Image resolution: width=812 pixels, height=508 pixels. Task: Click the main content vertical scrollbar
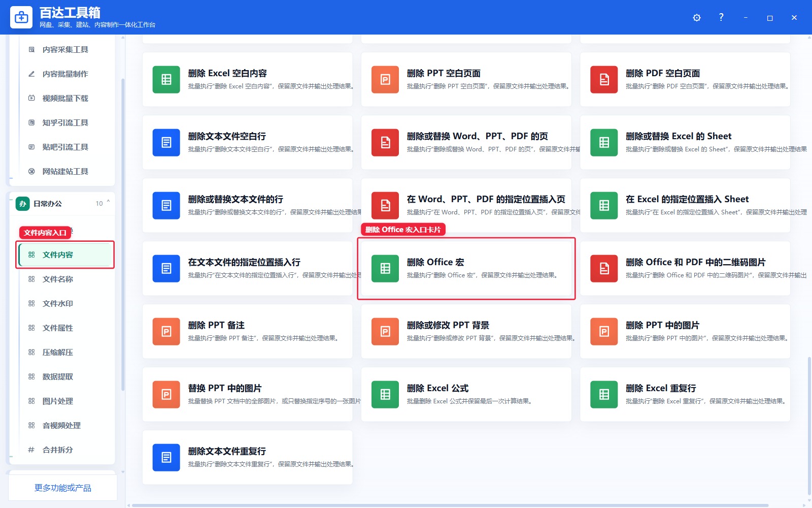coord(809,427)
